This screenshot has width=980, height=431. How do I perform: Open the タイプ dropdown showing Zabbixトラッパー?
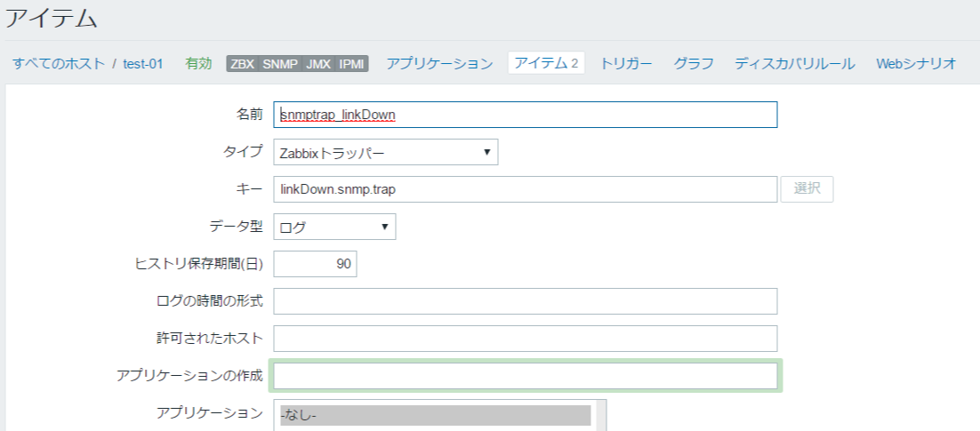point(385,152)
